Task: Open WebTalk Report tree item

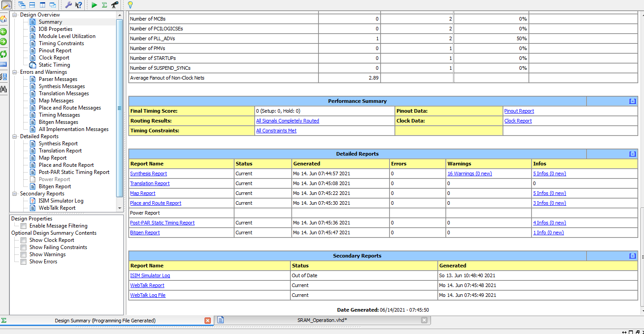Action: pyautogui.click(x=57, y=208)
